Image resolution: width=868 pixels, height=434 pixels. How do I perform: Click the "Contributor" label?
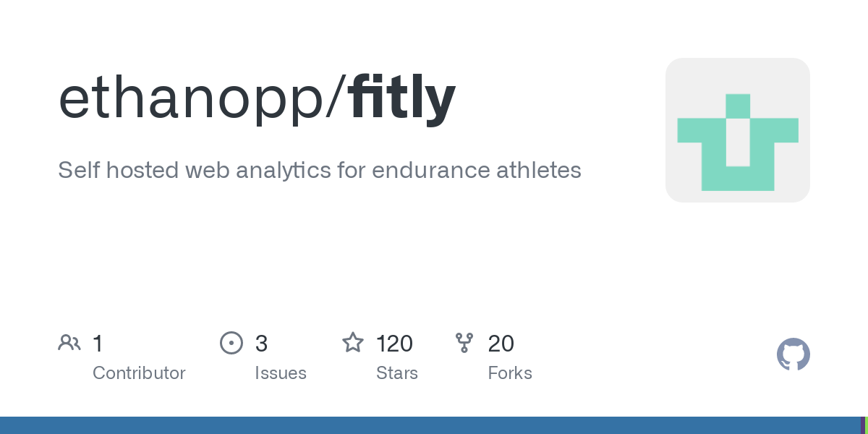tap(139, 373)
